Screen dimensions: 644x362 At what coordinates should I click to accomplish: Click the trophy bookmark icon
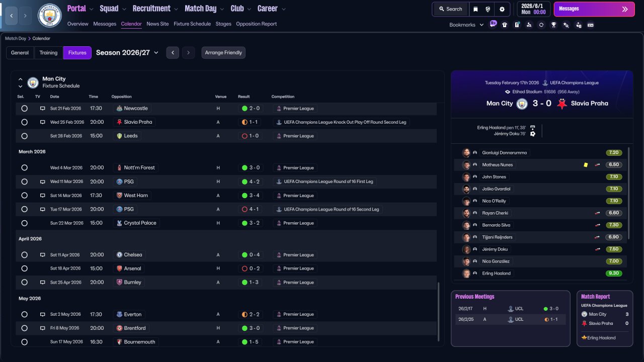[x=553, y=25]
